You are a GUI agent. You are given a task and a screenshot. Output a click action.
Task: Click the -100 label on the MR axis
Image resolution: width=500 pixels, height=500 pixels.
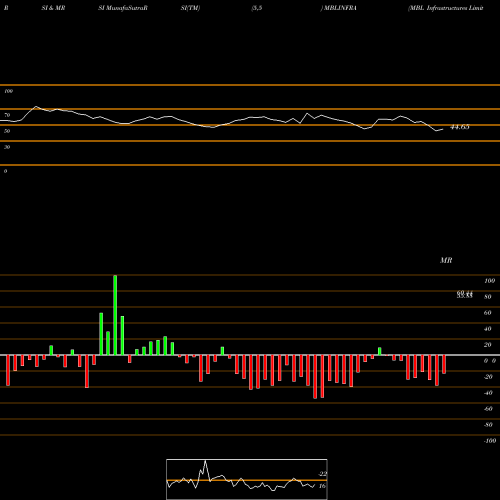tap(490, 441)
